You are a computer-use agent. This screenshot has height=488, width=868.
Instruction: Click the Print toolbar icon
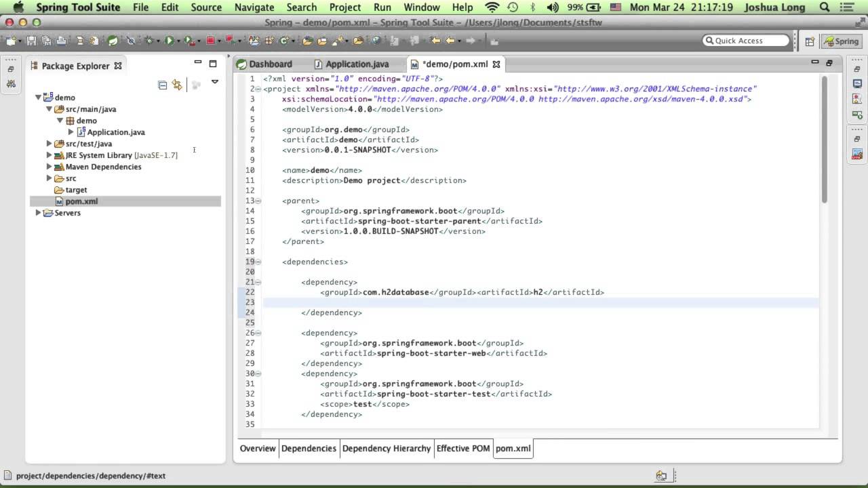pyautogui.click(x=61, y=41)
